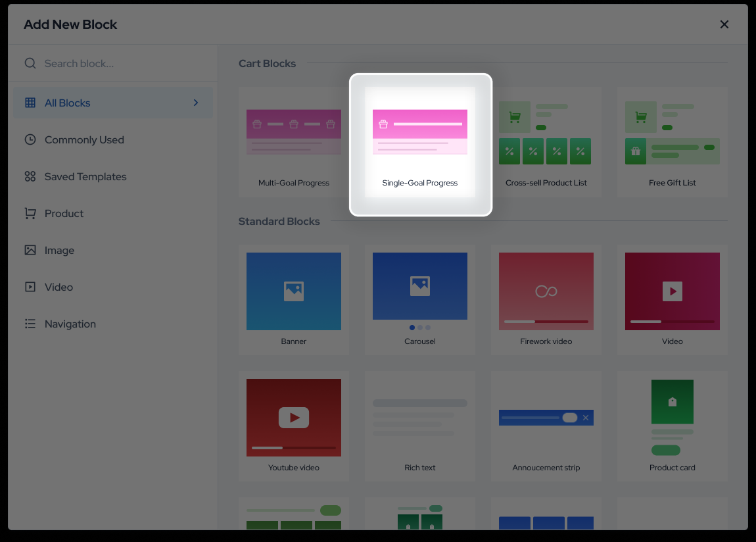Select the Multi-Goal Progress block thumbnail
The width and height of the screenshot is (756, 542).
click(x=294, y=132)
